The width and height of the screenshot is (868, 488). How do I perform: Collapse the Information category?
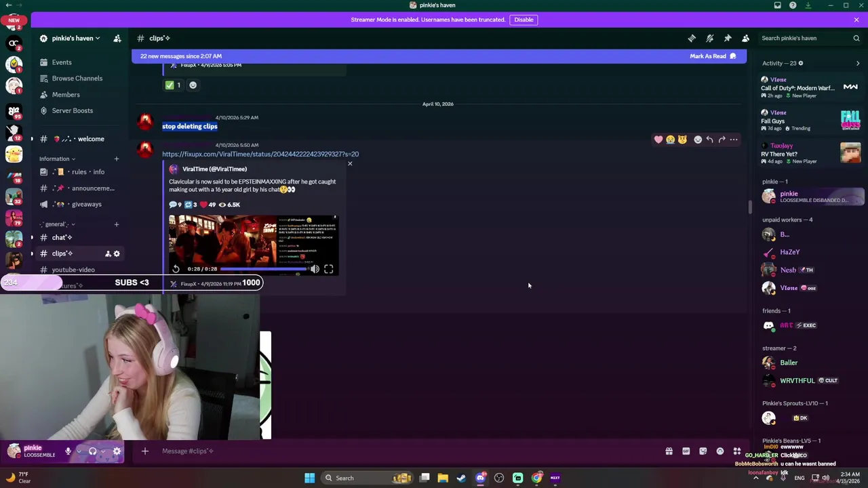[56, 159]
